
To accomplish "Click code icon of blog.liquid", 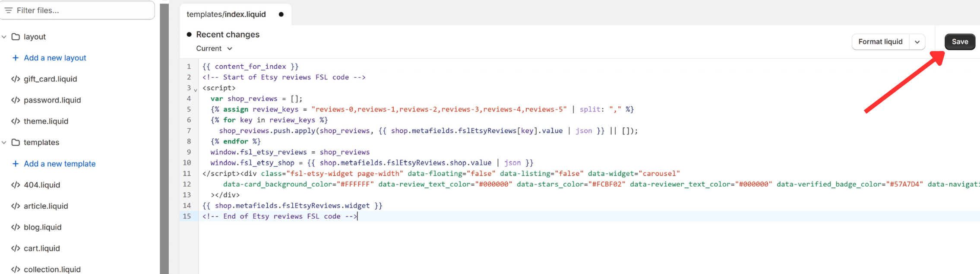I will point(16,227).
